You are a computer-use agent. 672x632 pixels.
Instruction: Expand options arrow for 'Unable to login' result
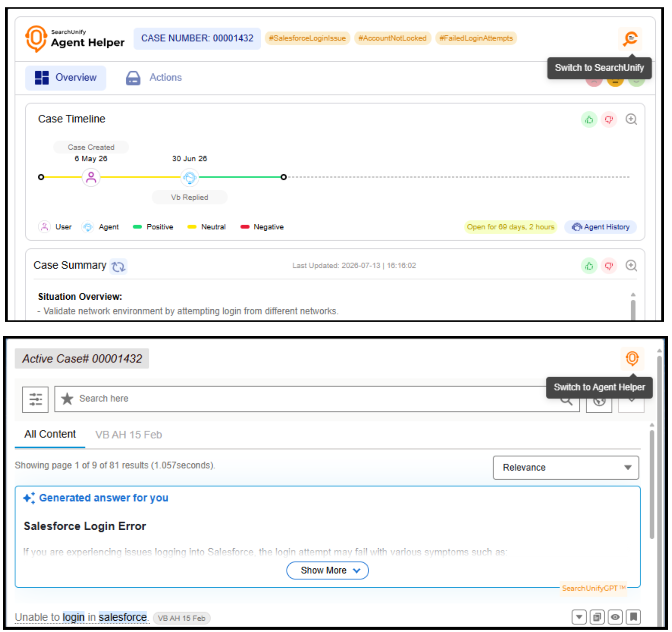[579, 618]
